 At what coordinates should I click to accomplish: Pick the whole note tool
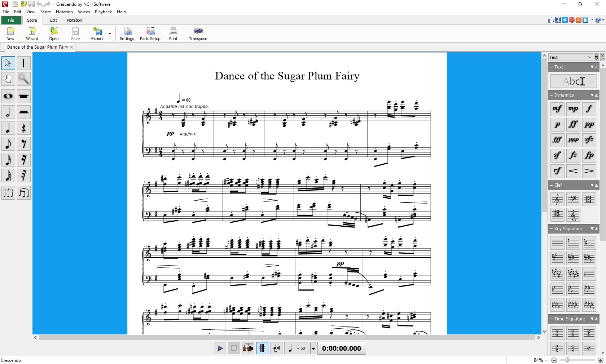tap(8, 96)
